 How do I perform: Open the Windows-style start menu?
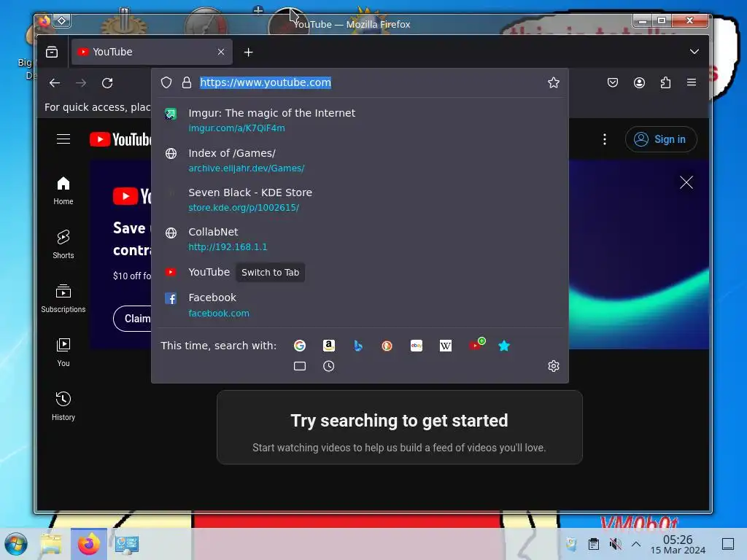[x=16, y=544]
